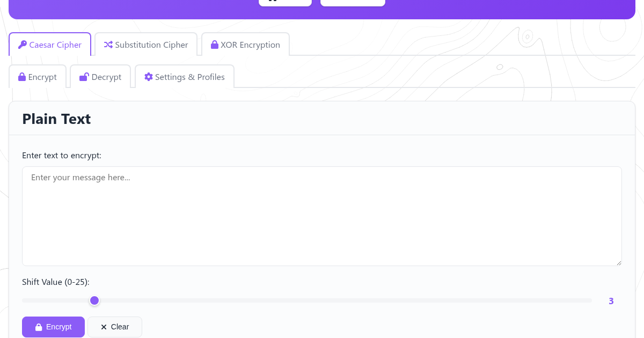Go to the Decrypt sub-tab
The image size is (644, 338).
tap(100, 77)
